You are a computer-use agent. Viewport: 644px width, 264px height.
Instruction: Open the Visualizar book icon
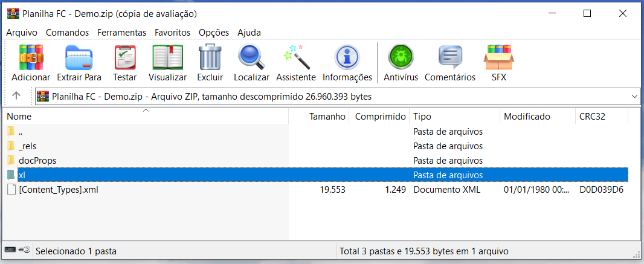167,57
